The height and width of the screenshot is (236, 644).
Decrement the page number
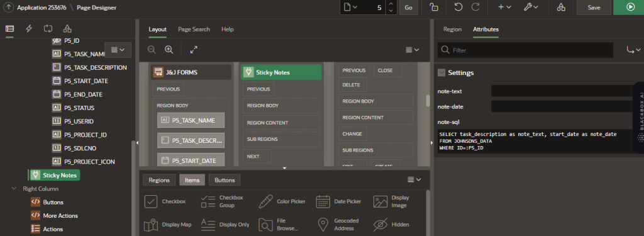tap(391, 11)
